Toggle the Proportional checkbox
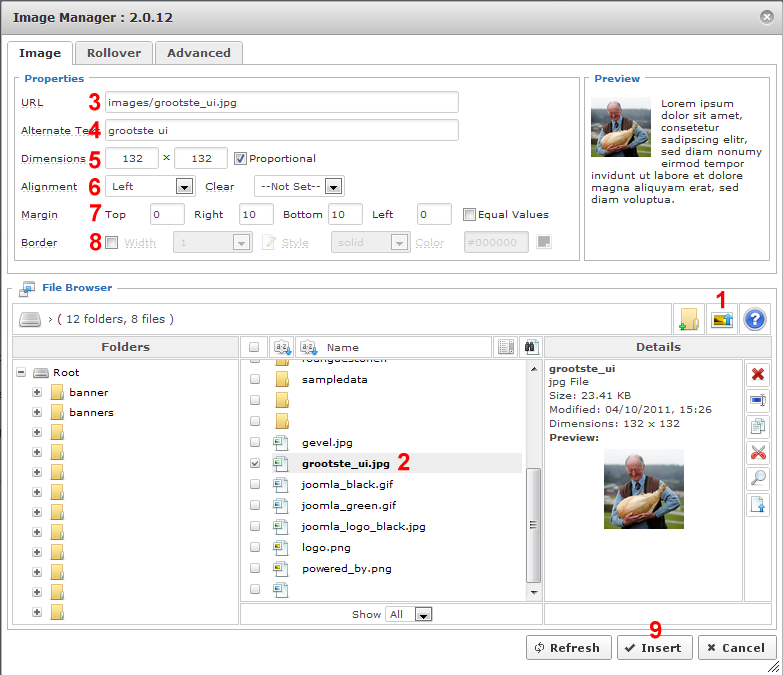Screen dimensions: 783x675 [x=240, y=158]
